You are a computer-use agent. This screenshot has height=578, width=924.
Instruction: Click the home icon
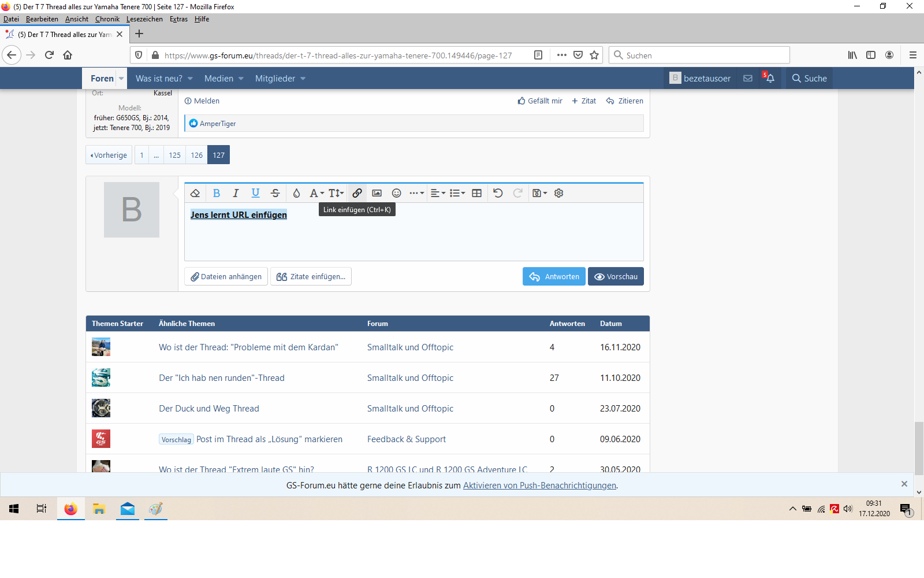click(x=68, y=55)
